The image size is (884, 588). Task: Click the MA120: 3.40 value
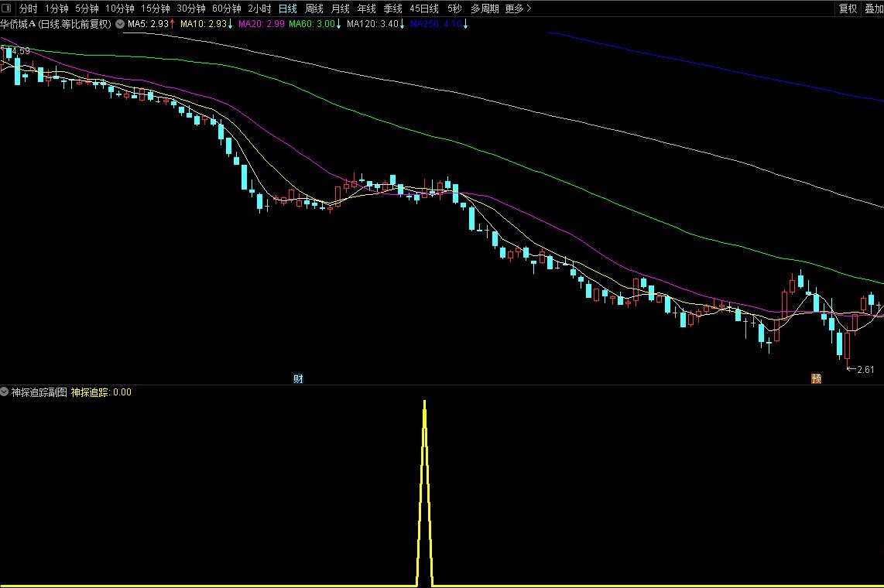[x=375, y=24]
